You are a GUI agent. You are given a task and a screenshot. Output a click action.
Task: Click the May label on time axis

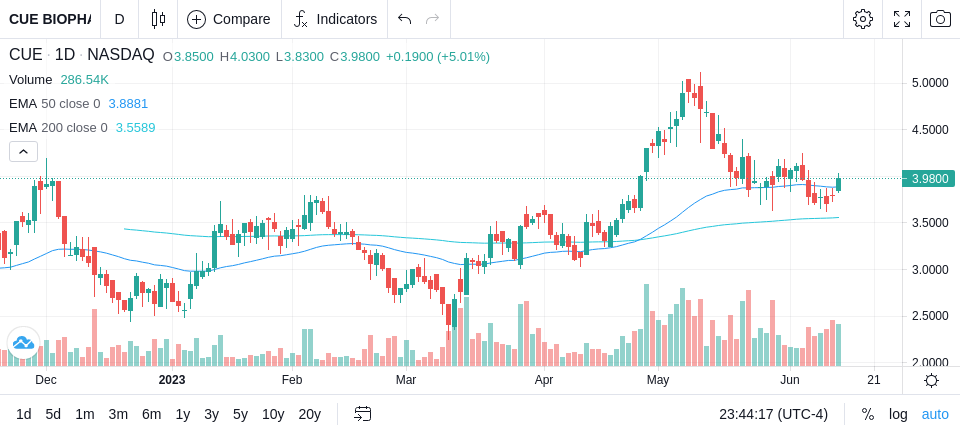(x=658, y=380)
